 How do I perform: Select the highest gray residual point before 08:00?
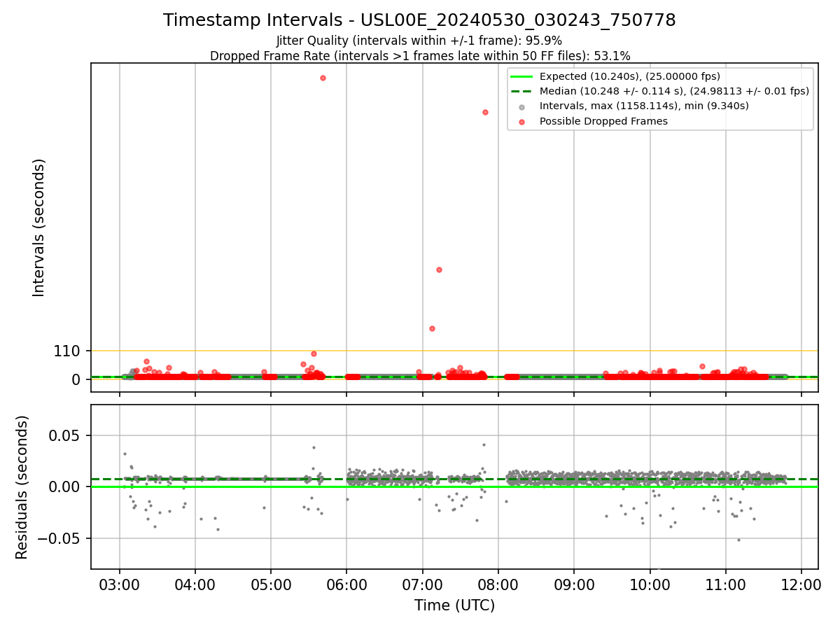coord(484,444)
